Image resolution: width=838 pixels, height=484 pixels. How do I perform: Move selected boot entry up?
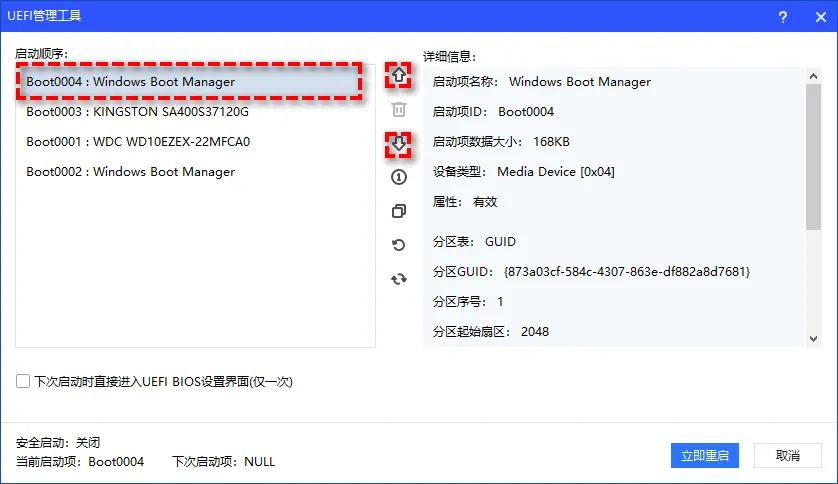coord(399,75)
